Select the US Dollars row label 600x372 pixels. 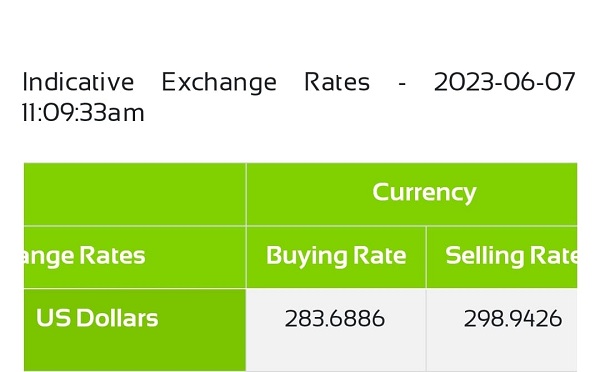coord(97,318)
